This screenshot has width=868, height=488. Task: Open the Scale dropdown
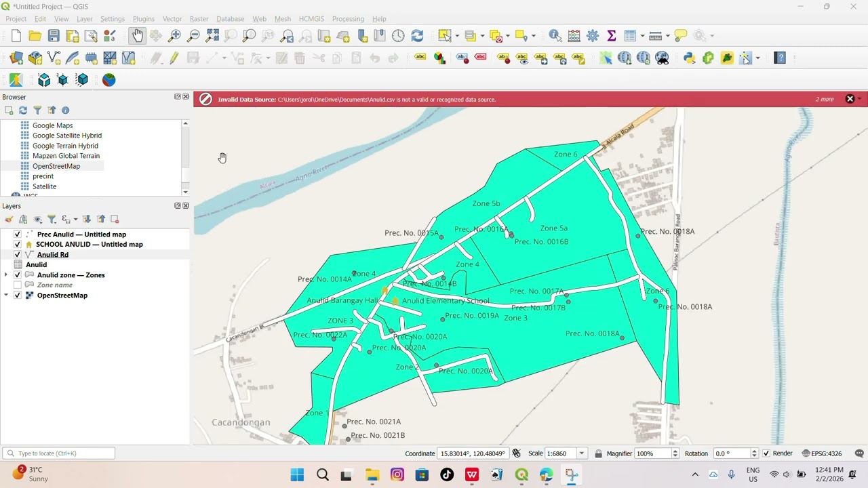click(x=582, y=453)
